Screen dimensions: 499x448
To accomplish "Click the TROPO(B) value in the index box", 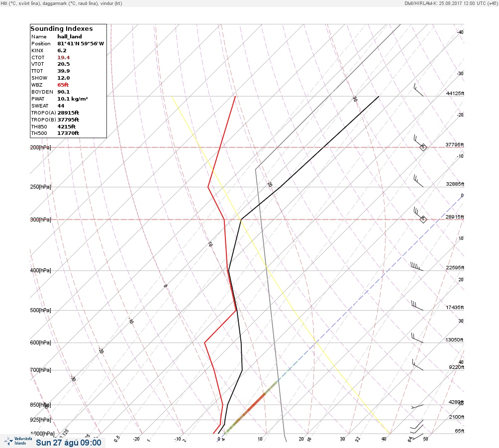I will point(68,120).
